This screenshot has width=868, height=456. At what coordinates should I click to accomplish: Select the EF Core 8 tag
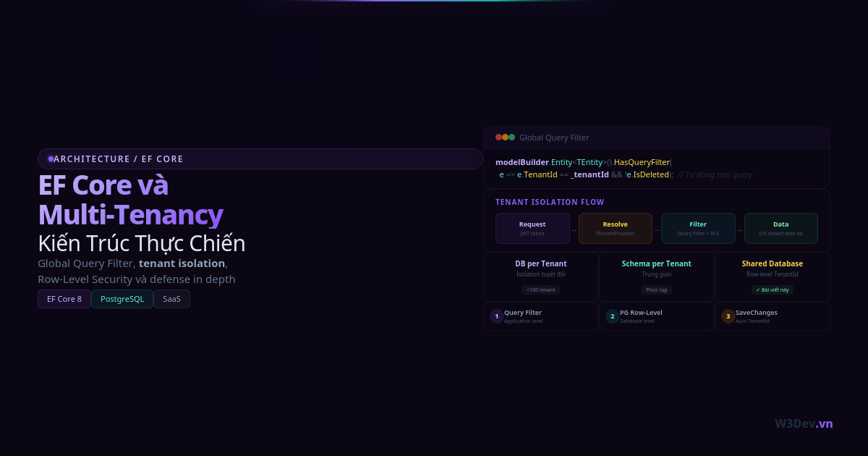pos(64,299)
